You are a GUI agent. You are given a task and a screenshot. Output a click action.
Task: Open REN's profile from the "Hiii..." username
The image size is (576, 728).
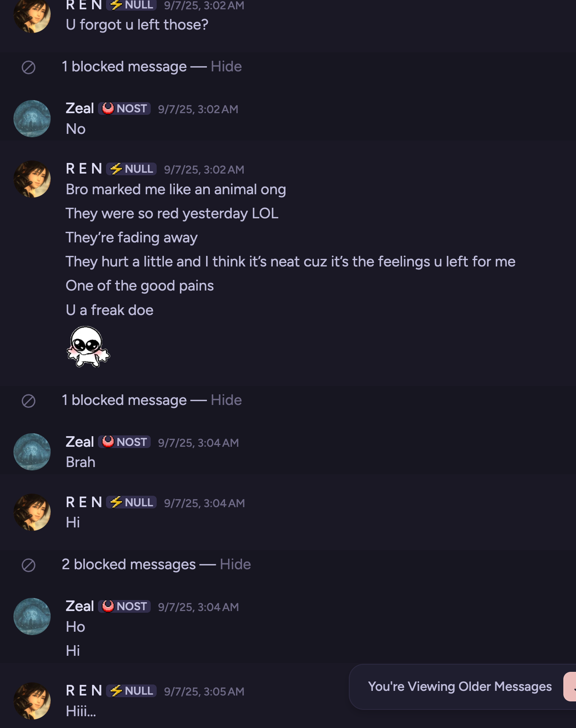click(84, 691)
